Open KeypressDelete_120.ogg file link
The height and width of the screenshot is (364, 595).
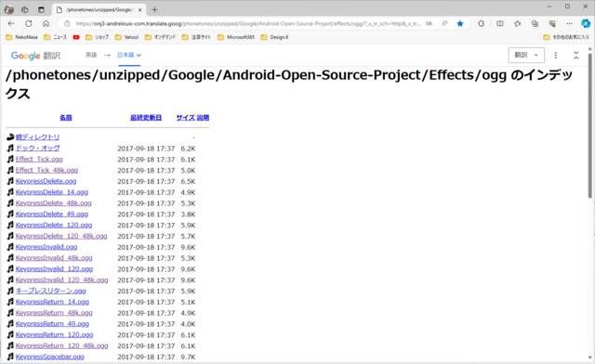54,225
